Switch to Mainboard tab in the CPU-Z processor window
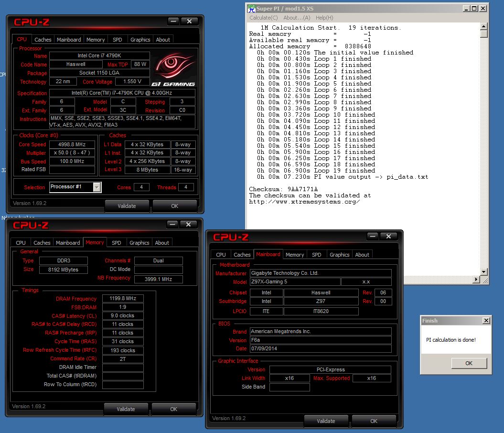 click(69, 40)
